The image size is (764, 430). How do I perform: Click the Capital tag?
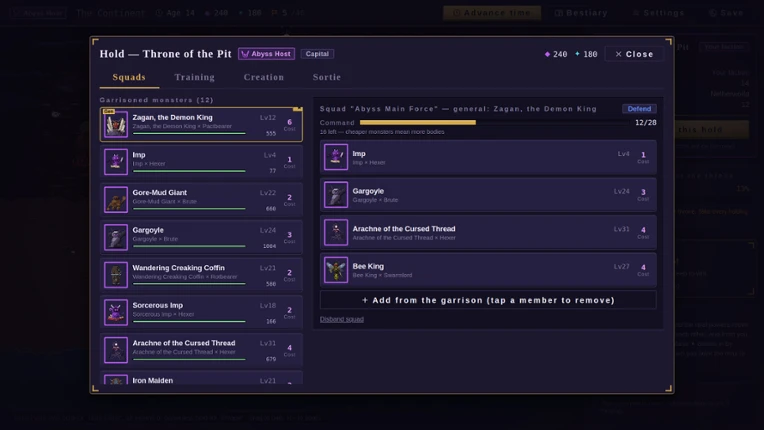317,54
